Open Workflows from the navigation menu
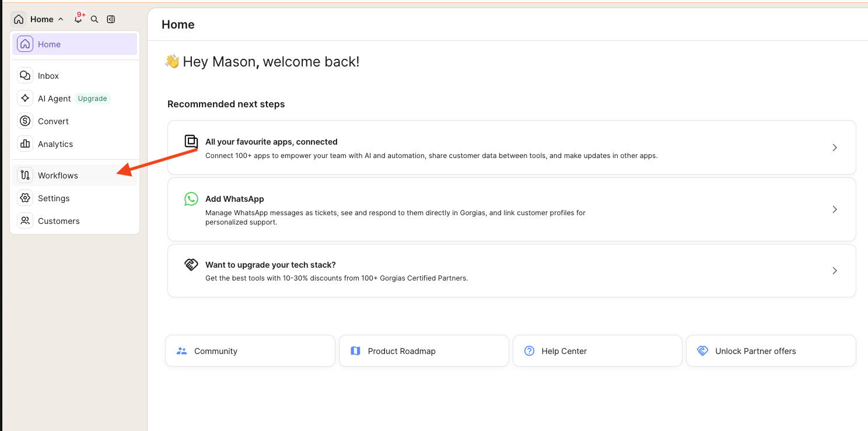868x431 pixels. click(75, 176)
